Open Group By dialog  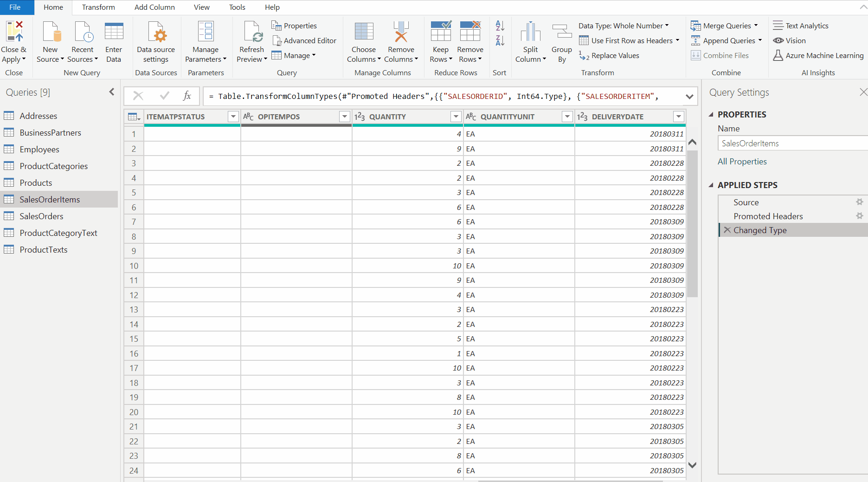(561, 41)
